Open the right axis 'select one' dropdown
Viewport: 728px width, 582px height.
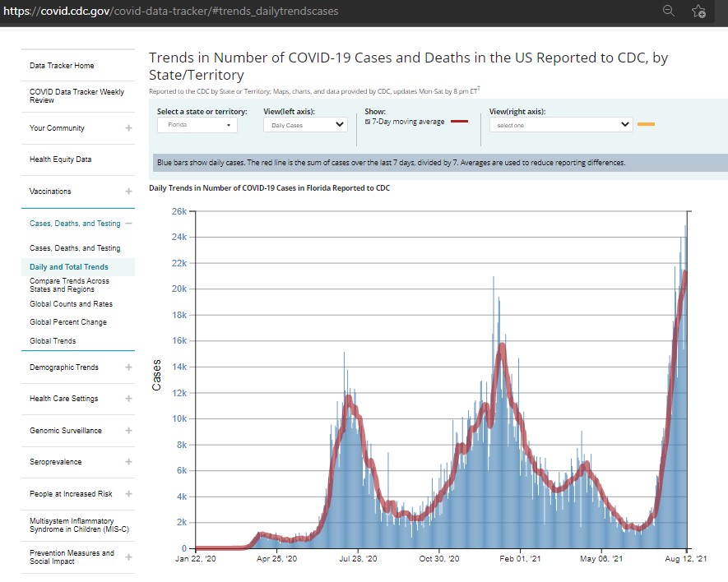click(x=560, y=125)
